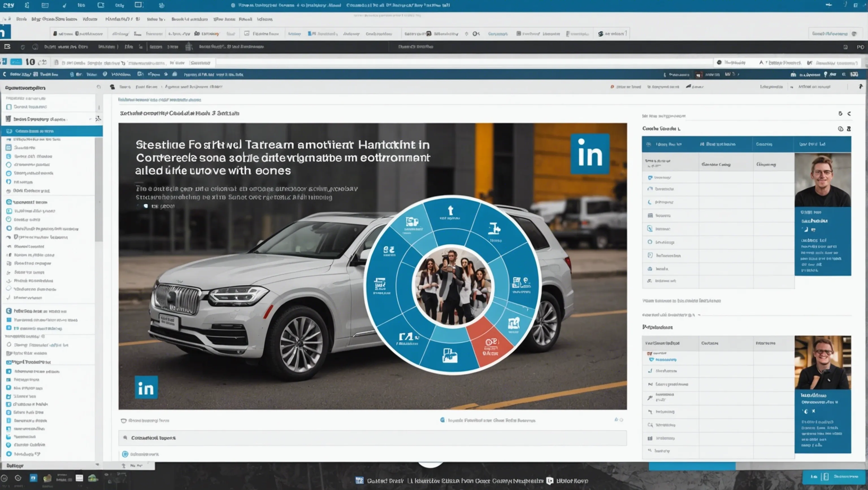Viewport: 868px width, 490px height.
Task: Select the red segment of the circular wheel
Action: pos(490,343)
